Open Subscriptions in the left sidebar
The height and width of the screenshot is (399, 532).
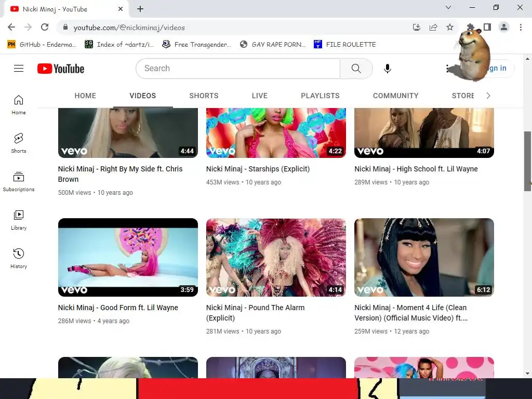click(19, 182)
